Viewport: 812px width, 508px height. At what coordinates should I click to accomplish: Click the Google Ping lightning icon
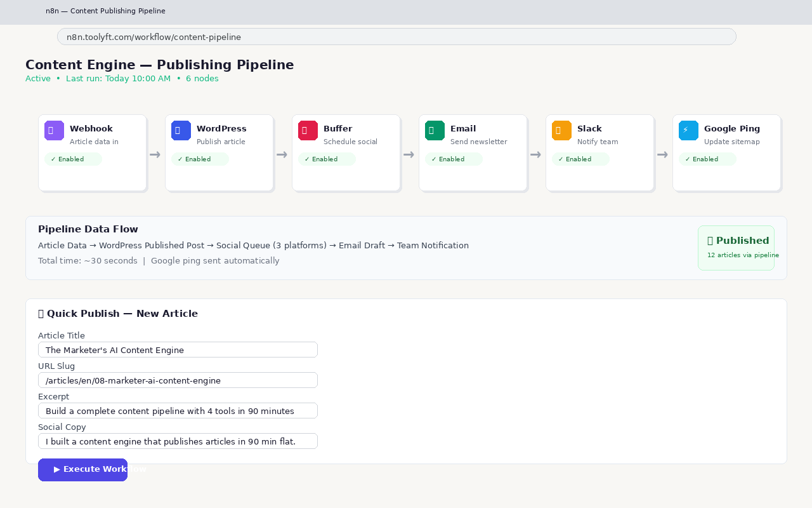point(688,130)
